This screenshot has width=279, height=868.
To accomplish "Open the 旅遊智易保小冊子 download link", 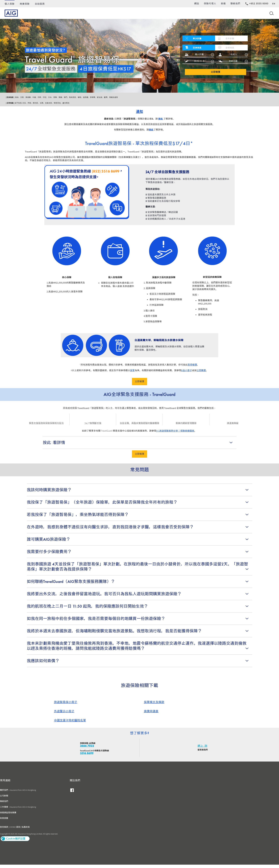I will click(66, 702).
